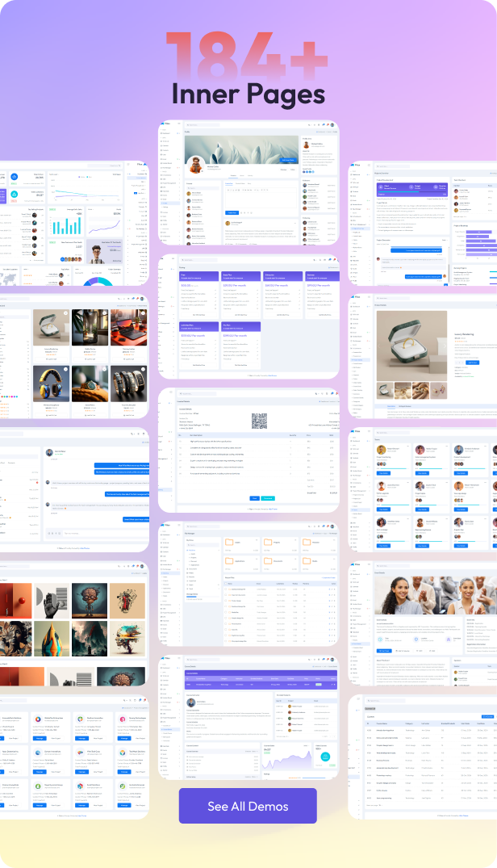The height and width of the screenshot is (868, 497).
Task: Click the QR code on the invoice page
Action: [259, 421]
